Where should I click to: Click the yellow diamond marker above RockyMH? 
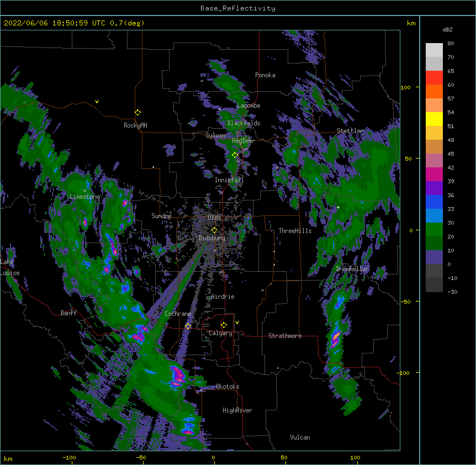coord(137,113)
